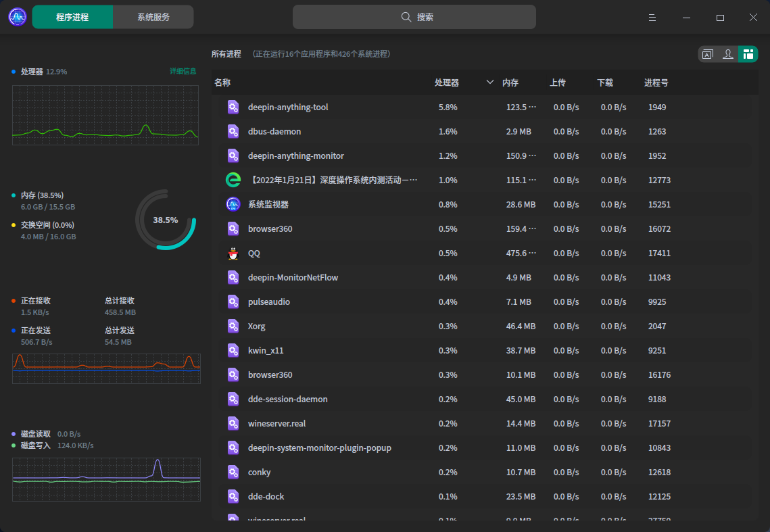This screenshot has height=532, width=770.
Task: Toggle sort arrow next to 处理器 column
Action: pos(490,82)
